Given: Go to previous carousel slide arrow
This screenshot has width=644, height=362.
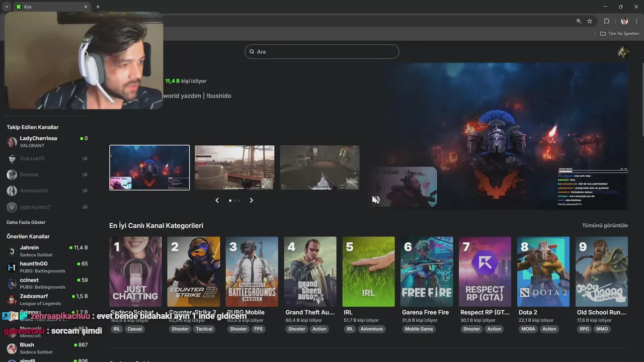Looking at the screenshot, I should click(x=217, y=200).
